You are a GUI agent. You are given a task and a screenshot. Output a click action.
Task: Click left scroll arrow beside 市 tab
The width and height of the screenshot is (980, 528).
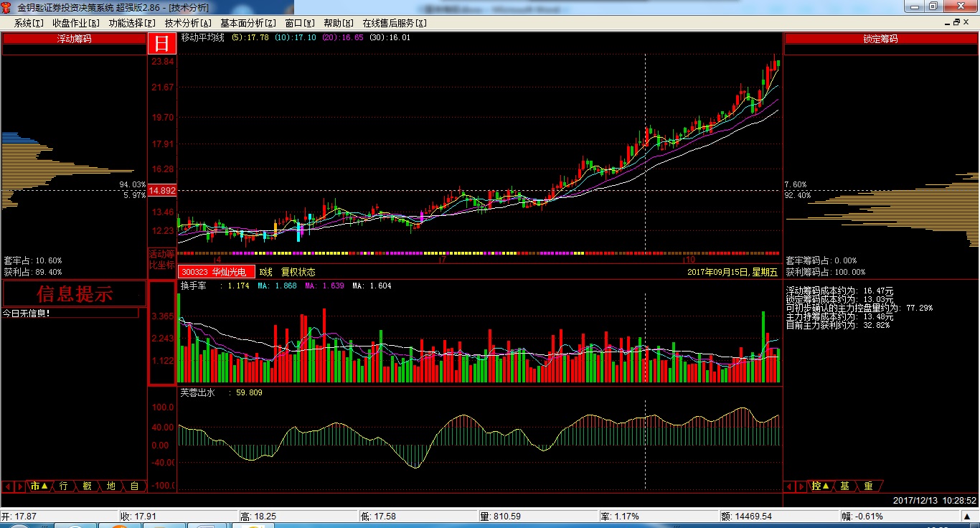(x=8, y=486)
